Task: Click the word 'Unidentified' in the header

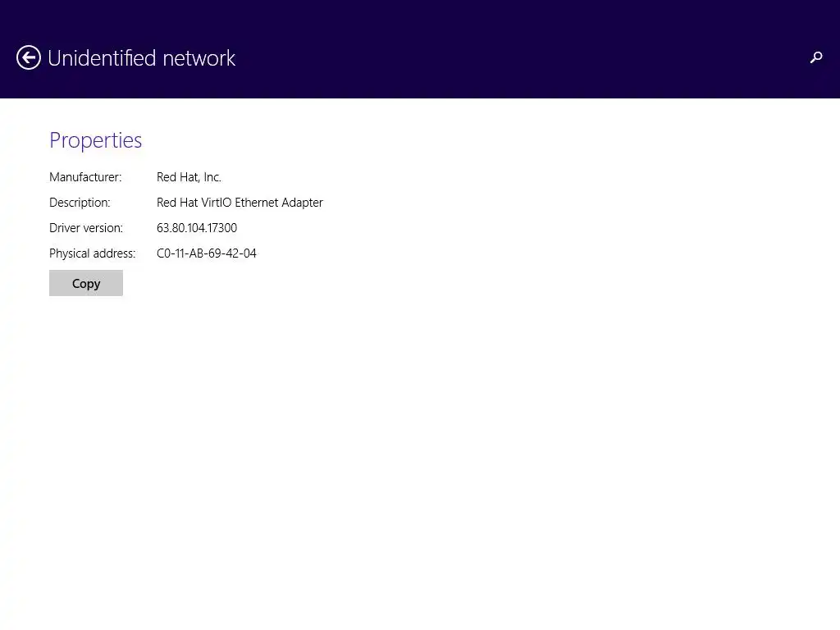Action: click(102, 58)
